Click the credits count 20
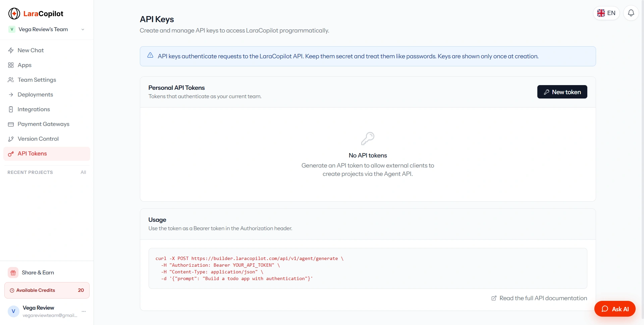Image resolution: width=644 pixels, height=325 pixels. pos(81,290)
